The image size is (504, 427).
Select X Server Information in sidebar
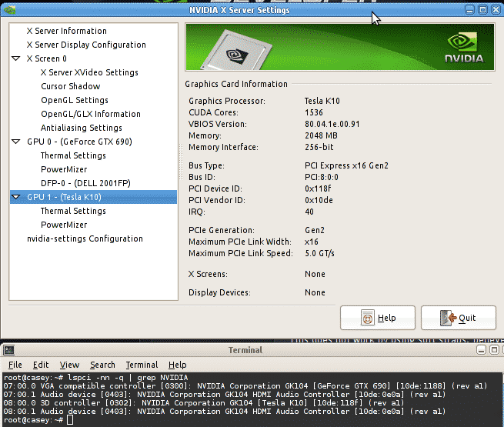(66, 31)
